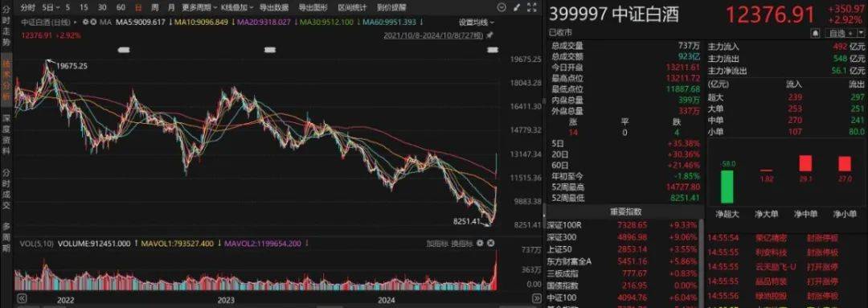Select the monthly (月) K-line period
Viewport: 868px width, 308px height.
pos(171,8)
